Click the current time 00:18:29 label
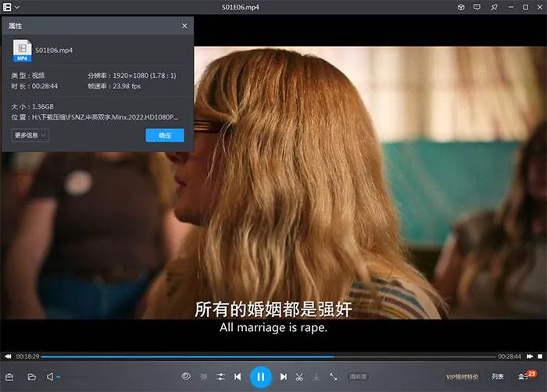 27,356
